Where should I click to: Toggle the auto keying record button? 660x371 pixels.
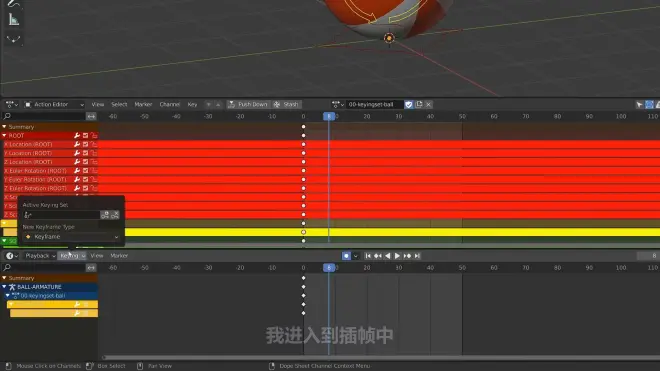346,256
